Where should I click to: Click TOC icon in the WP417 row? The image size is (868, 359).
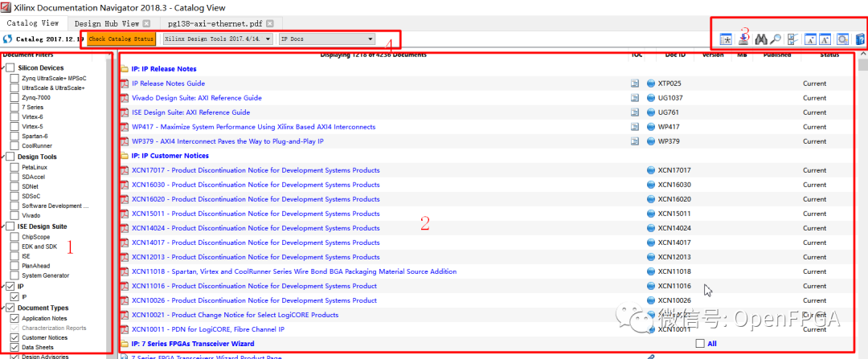634,127
